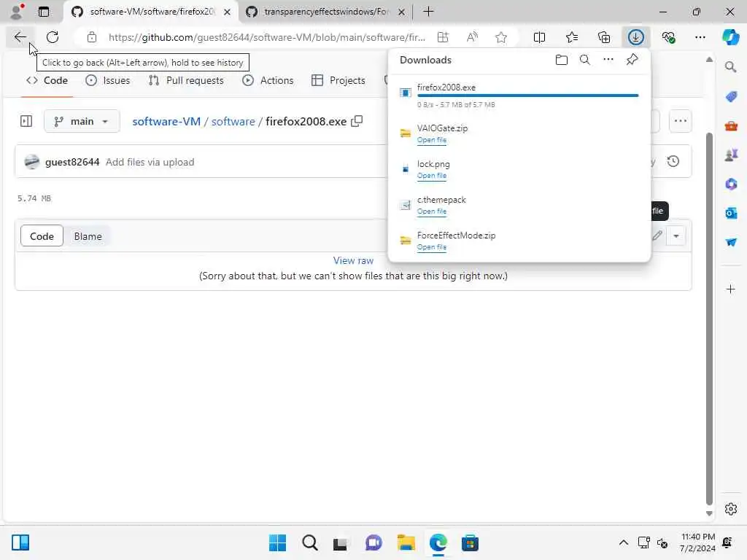This screenshot has height=560, width=747.
Task: Open downloads folder from Downloads panel
Action: 562,60
